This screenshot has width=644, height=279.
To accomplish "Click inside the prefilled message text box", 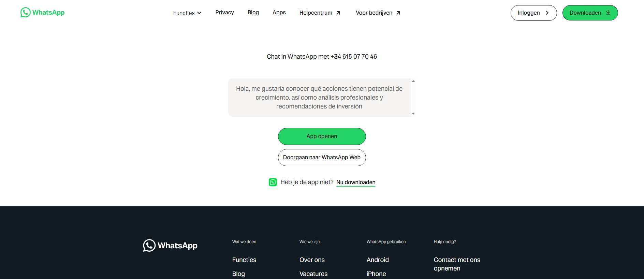I will (319, 98).
